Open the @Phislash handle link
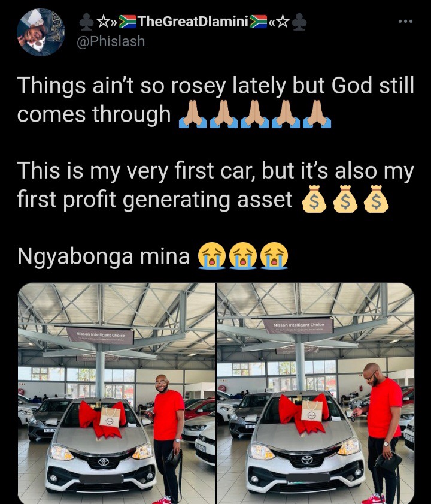 point(111,41)
